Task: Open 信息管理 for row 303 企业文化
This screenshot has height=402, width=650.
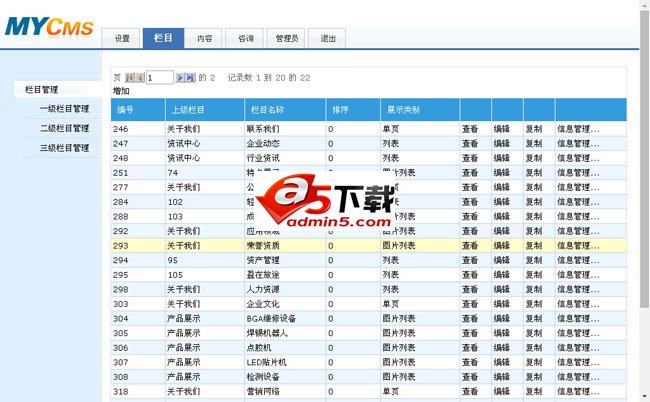Action: tap(578, 304)
